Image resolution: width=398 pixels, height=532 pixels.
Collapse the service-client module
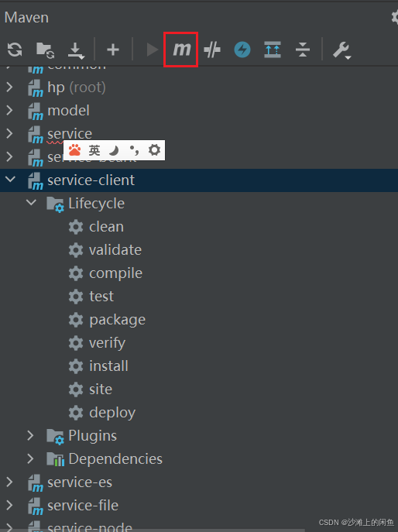pos(11,179)
